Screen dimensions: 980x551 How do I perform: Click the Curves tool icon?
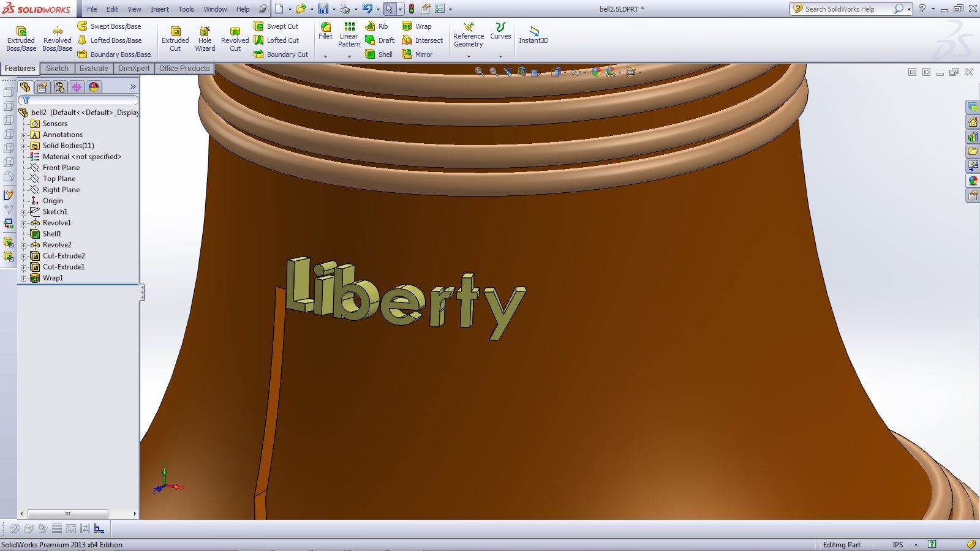pos(500,31)
